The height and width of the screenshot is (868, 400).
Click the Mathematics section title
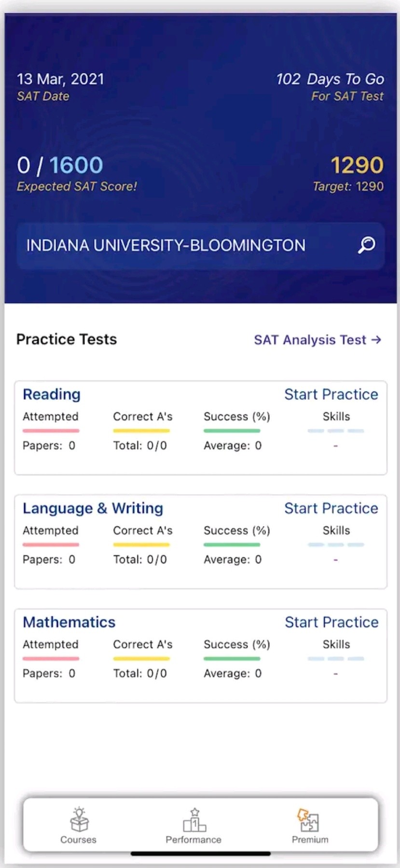pyautogui.click(x=69, y=622)
